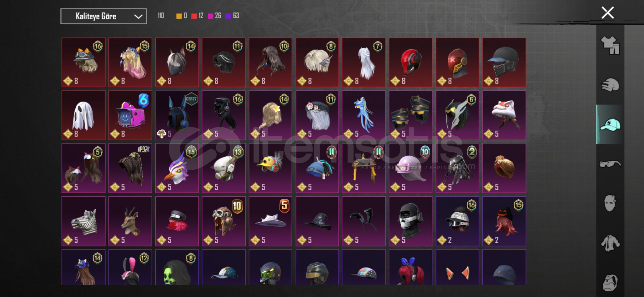Open the face mask category icon
This screenshot has height=297, width=644.
(610, 203)
